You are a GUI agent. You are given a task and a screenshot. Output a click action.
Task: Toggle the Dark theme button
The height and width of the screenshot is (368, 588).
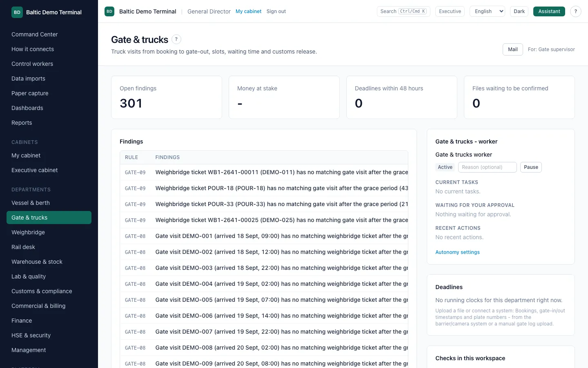519,11
